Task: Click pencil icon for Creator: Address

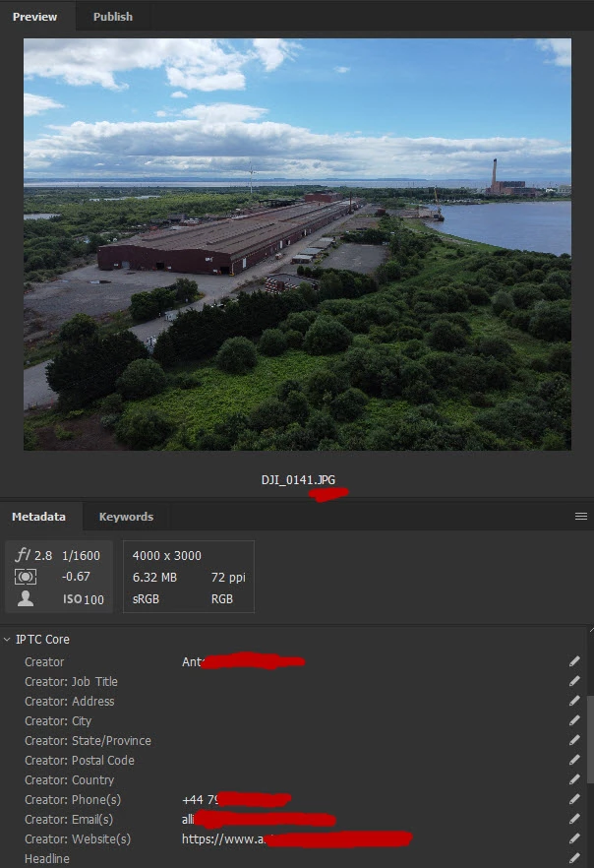Action: click(x=574, y=701)
